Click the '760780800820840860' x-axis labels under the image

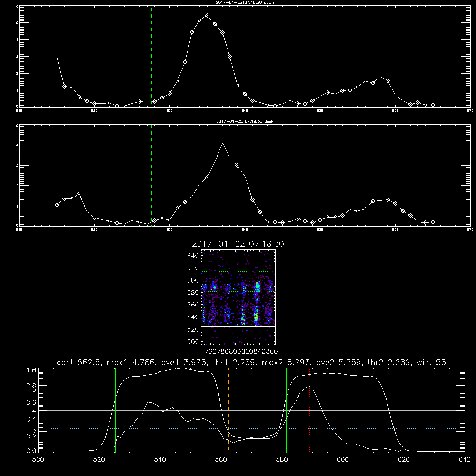(241, 352)
